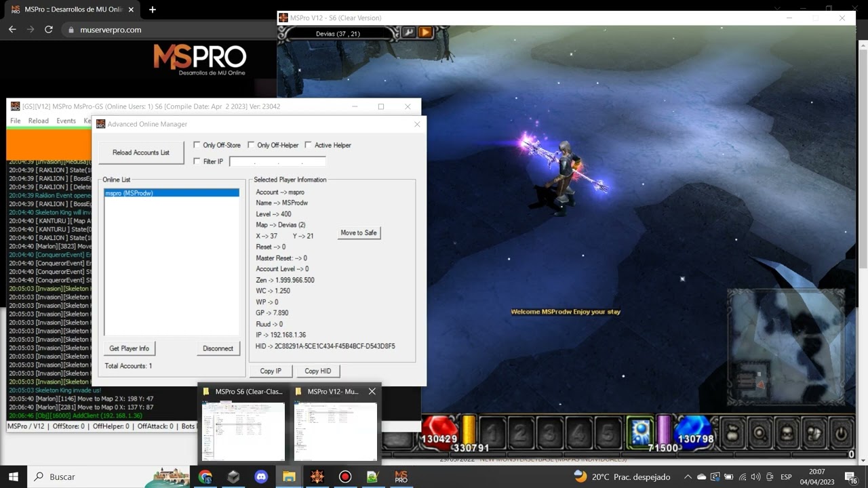Select skill slot 4 in the game bar
The image size is (868, 488).
point(580,433)
